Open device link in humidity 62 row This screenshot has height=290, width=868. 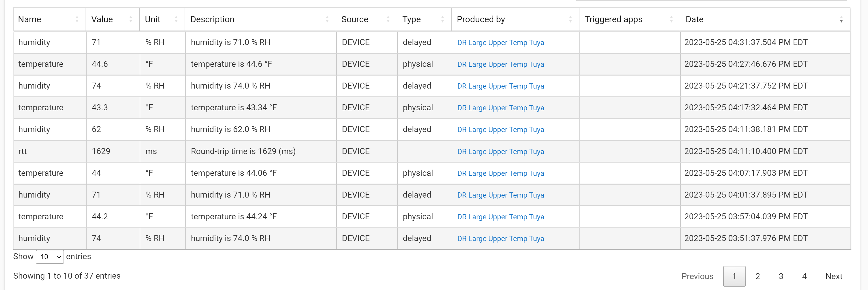(500, 129)
